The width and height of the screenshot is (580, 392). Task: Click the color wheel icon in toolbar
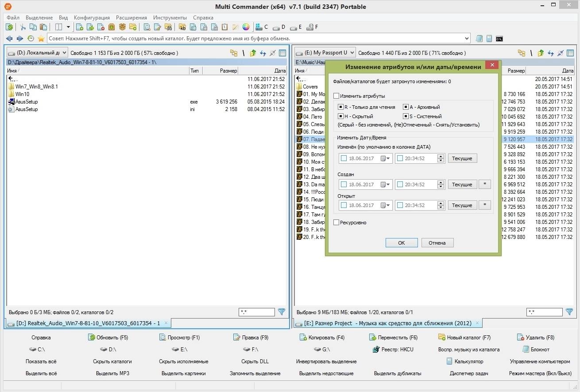click(246, 27)
